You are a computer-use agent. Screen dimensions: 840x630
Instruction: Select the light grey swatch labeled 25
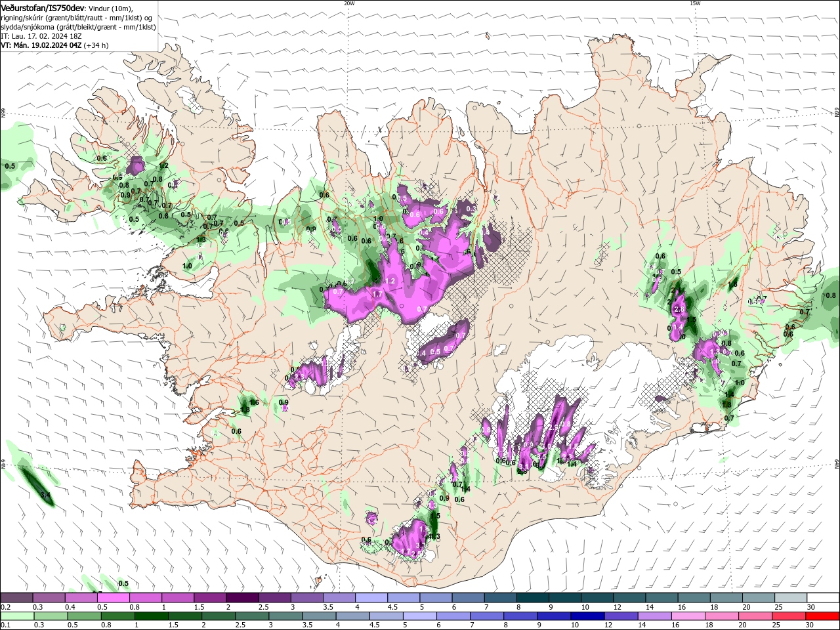click(x=791, y=598)
